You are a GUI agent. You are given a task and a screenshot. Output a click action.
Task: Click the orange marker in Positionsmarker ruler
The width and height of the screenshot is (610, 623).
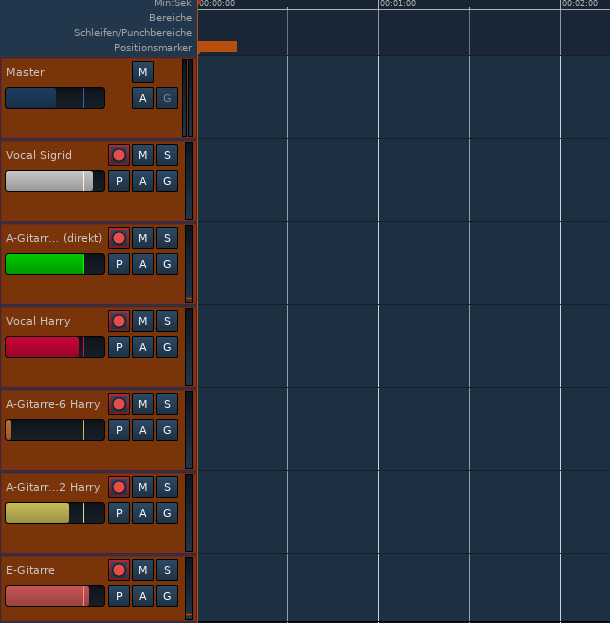pyautogui.click(x=217, y=47)
